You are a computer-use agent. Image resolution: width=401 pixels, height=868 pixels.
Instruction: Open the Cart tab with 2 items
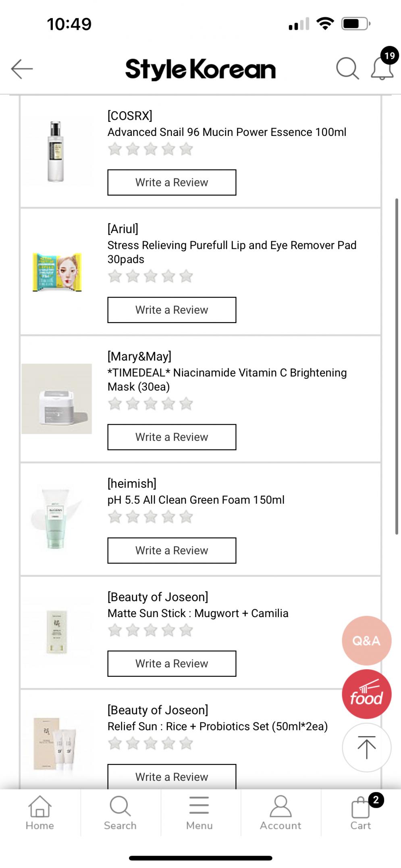(x=361, y=813)
